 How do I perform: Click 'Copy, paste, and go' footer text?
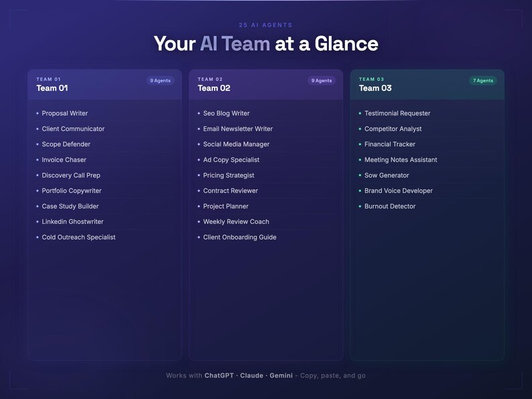coord(333,376)
